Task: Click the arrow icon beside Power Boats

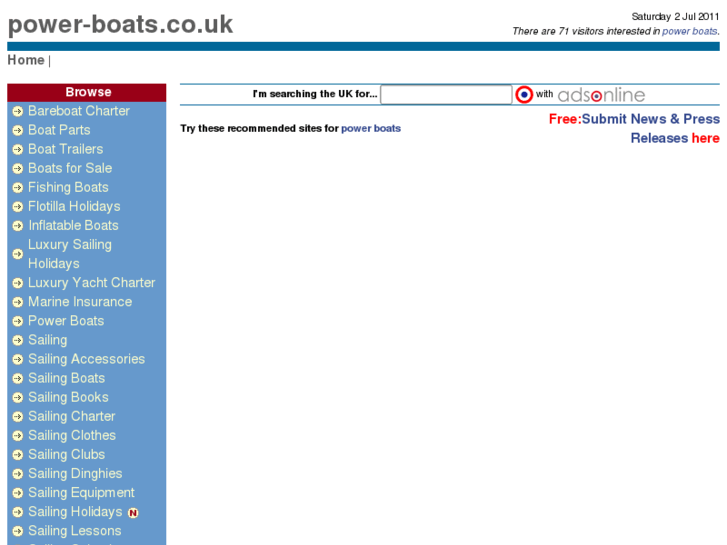Action: pos(18,321)
